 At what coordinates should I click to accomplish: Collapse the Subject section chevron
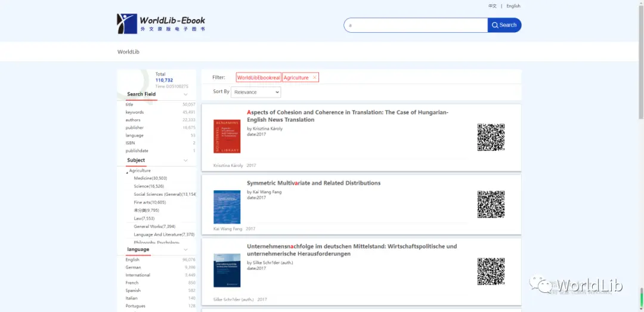(185, 160)
